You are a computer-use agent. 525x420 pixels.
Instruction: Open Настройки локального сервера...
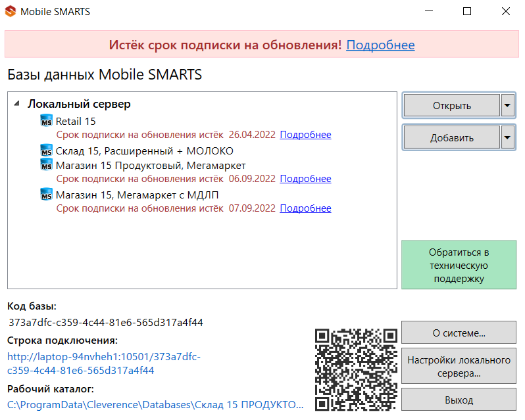[x=459, y=366]
